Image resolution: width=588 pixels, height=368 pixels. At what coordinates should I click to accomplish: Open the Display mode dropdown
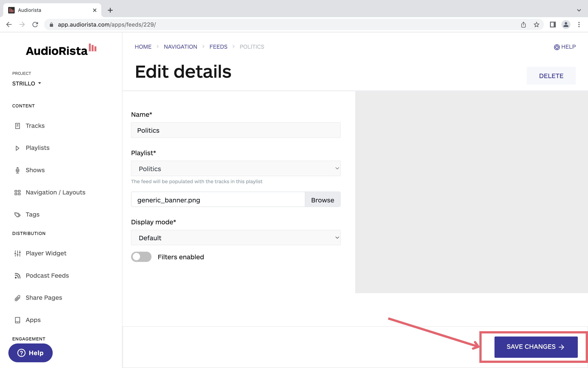coord(236,238)
